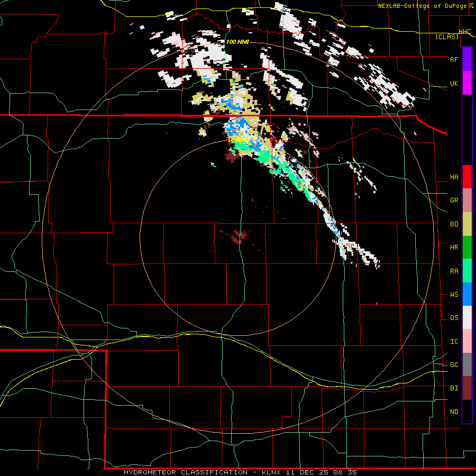Click the BI legend label
The image size is (476, 476).
[454, 388]
